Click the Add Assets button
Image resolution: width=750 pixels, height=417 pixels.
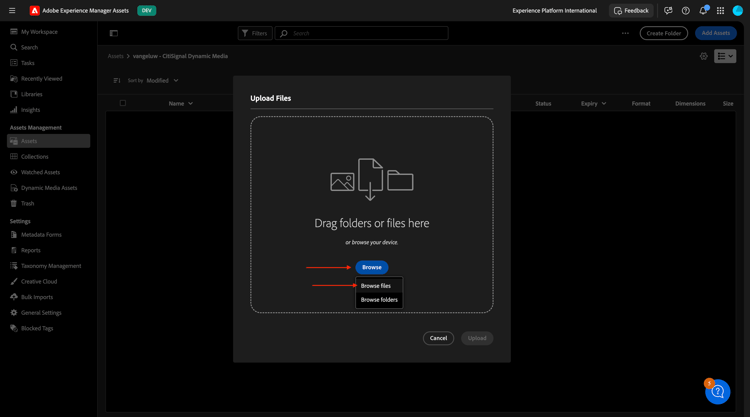(x=716, y=33)
